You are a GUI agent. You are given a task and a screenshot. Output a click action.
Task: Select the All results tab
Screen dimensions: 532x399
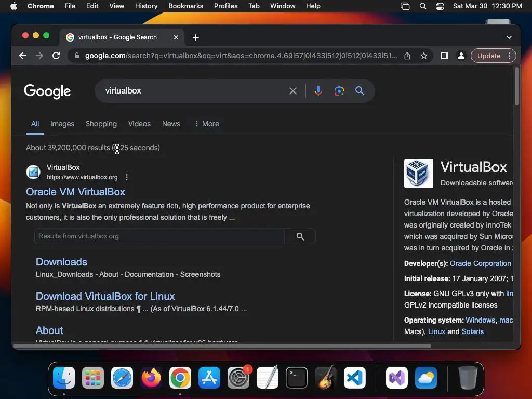click(x=35, y=124)
